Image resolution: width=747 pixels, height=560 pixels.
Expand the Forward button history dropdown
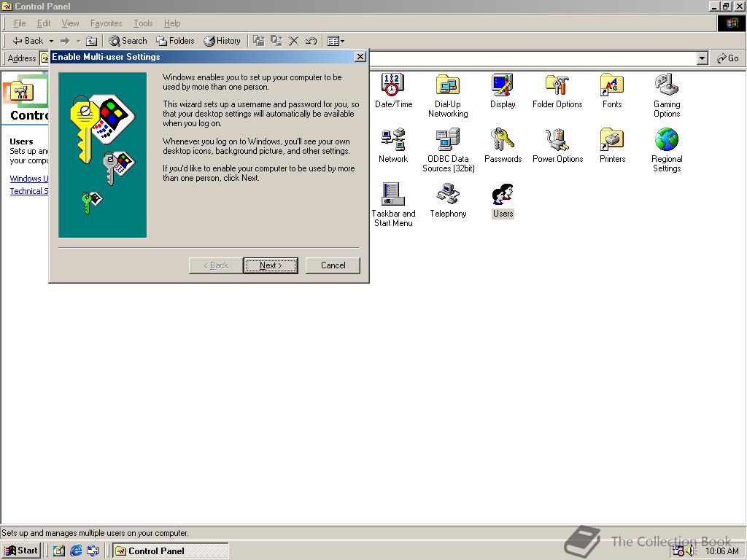(x=78, y=41)
